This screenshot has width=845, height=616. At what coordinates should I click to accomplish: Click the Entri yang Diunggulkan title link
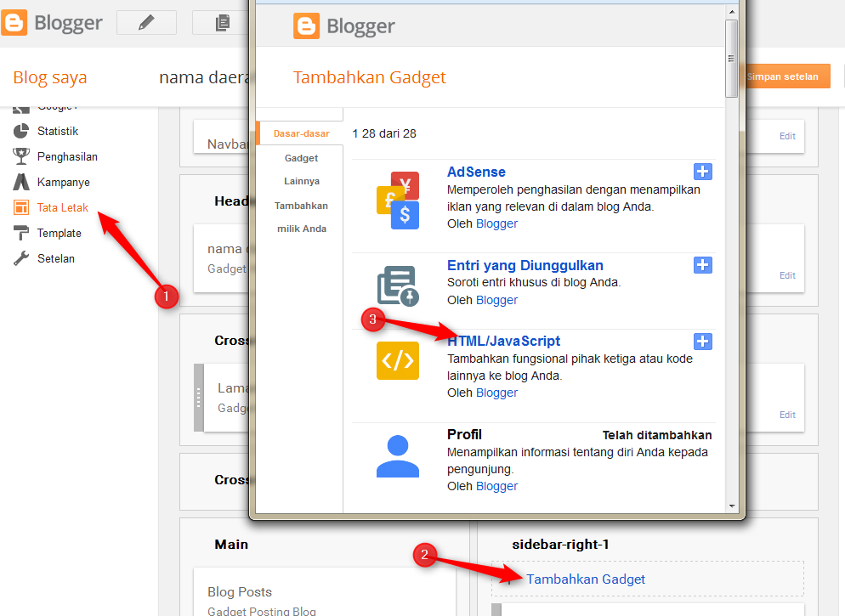[525, 265]
